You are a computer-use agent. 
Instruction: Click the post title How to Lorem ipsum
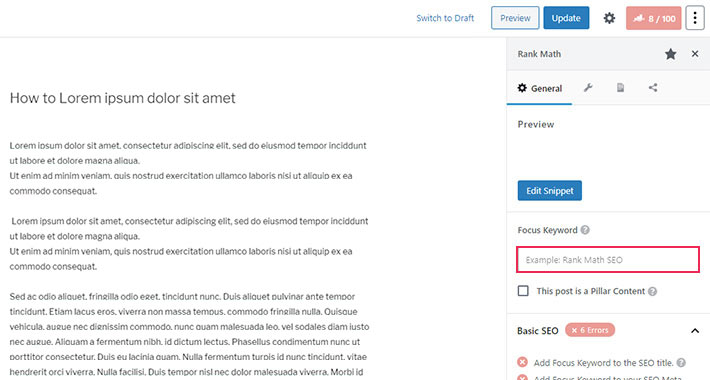(x=123, y=98)
